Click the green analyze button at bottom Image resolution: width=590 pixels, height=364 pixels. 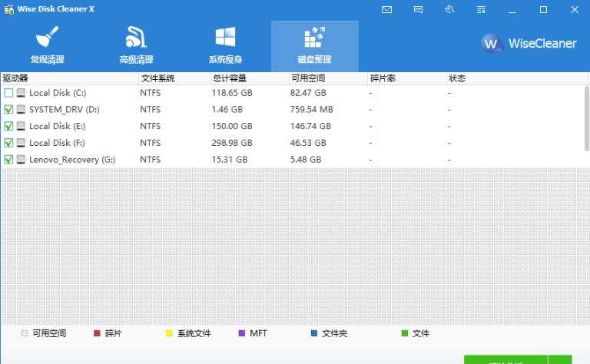point(505,360)
